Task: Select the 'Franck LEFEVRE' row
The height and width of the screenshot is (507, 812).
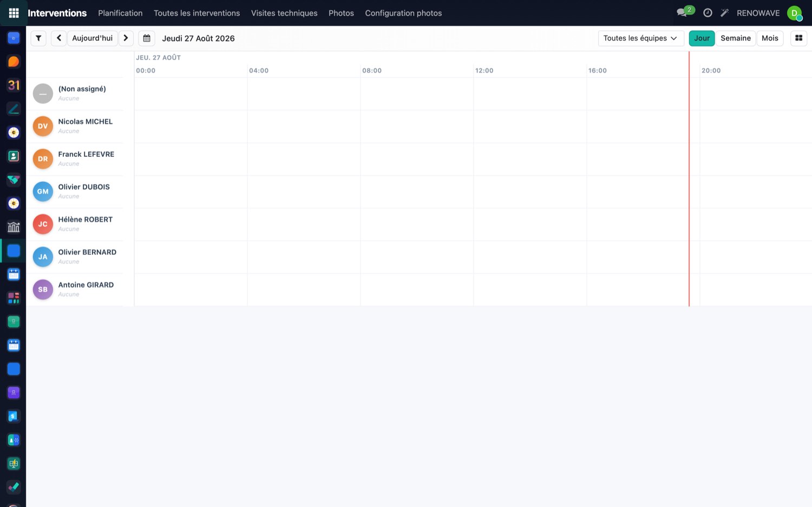Action: (x=75, y=159)
